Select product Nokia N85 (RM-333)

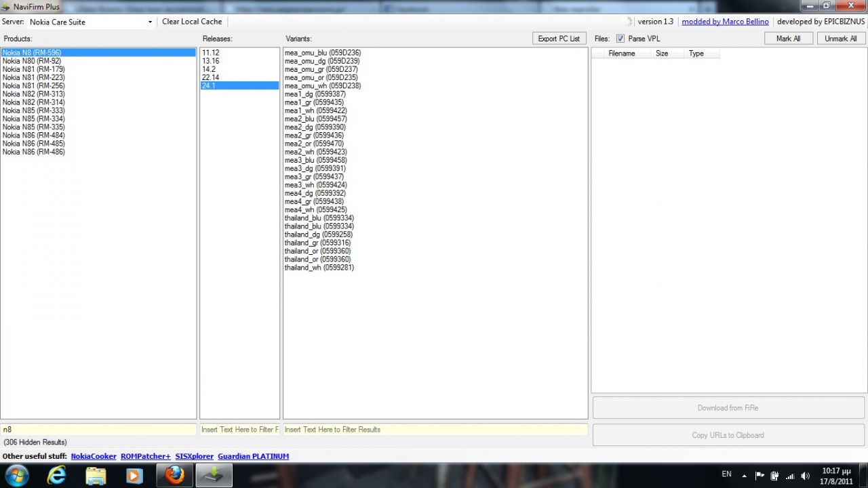tap(98, 110)
